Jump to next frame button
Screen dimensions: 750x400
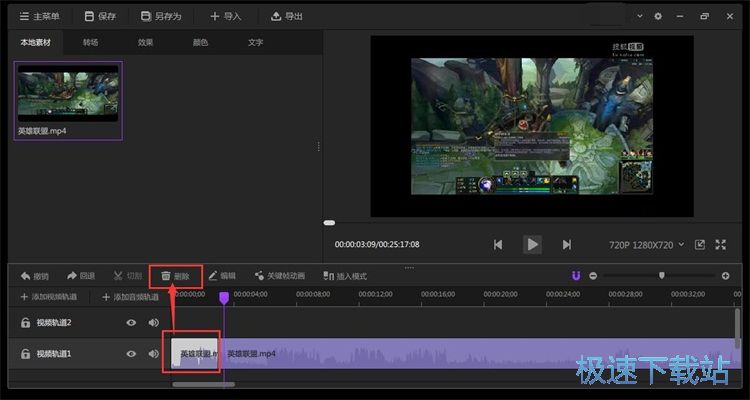tap(567, 245)
